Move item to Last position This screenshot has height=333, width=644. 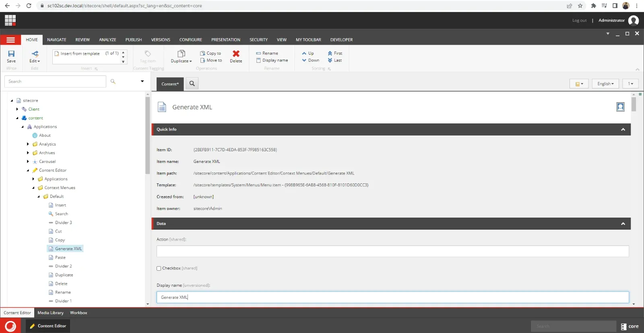point(334,60)
